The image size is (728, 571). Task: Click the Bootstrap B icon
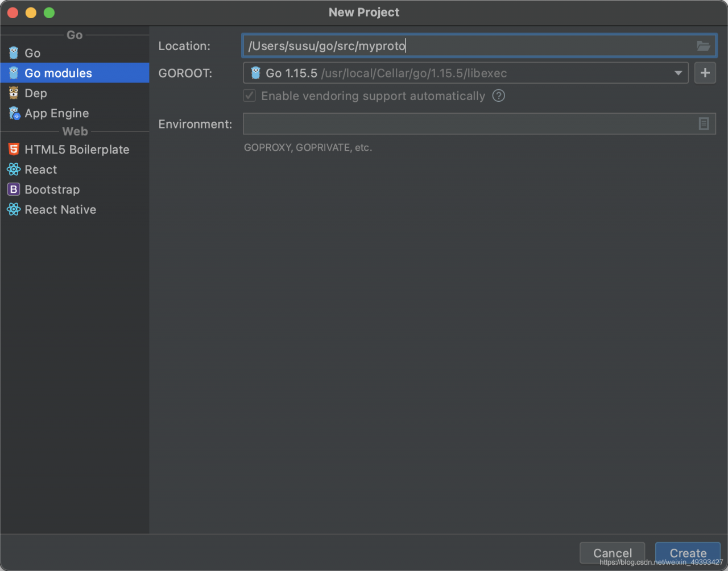14,189
